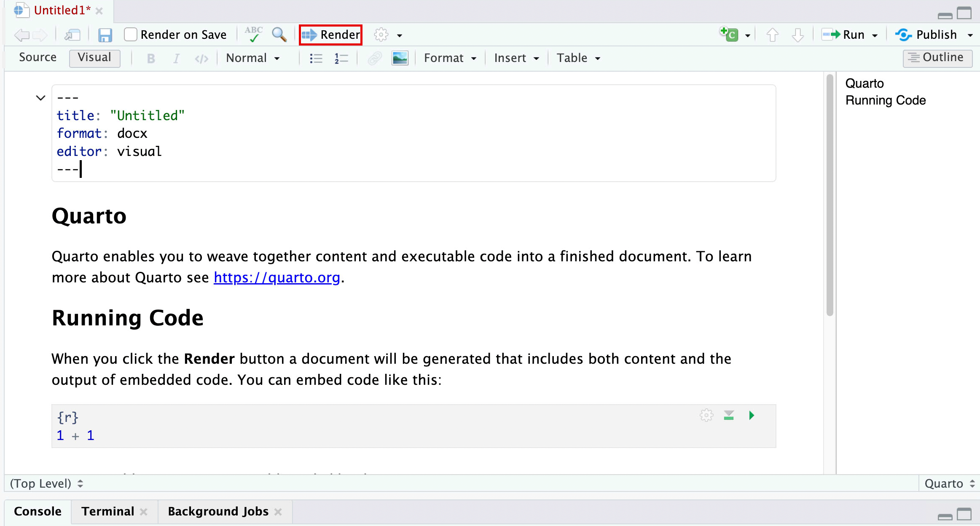Insert a new code chunk

729,34
